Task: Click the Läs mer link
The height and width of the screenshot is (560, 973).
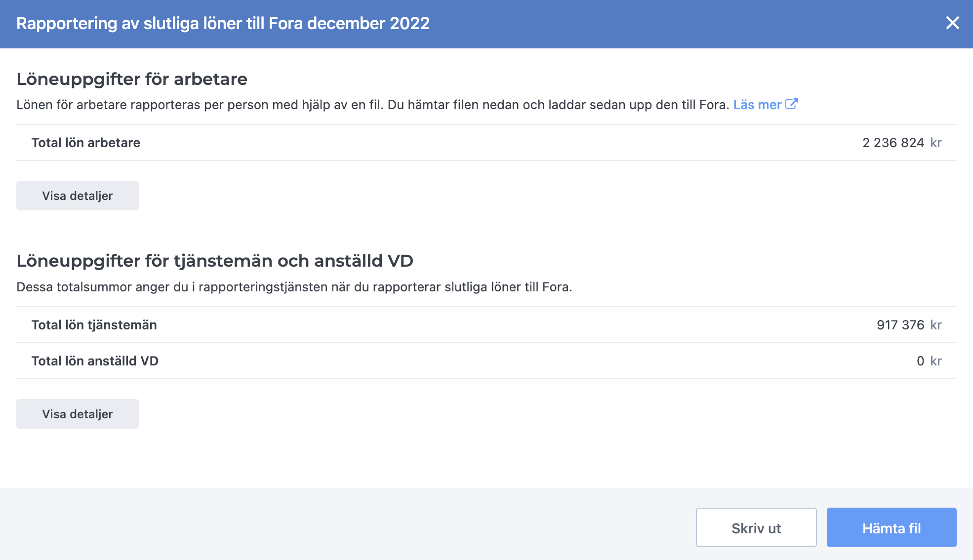Action: pos(758,104)
